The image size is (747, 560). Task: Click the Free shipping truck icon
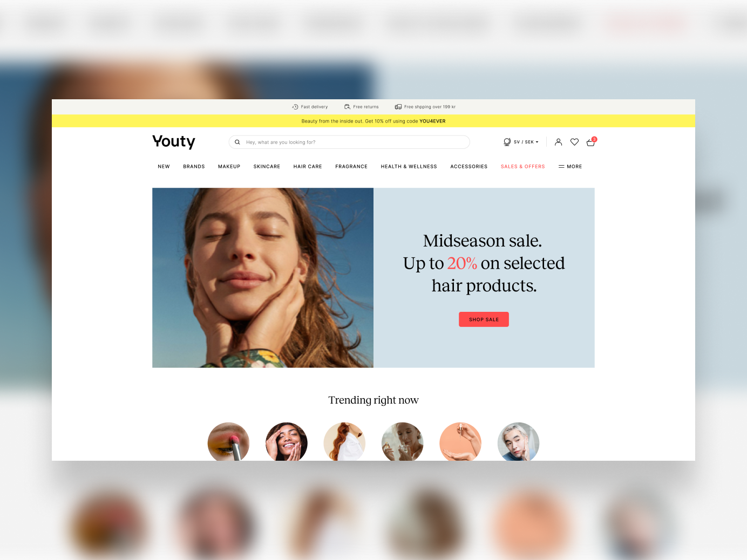point(398,107)
